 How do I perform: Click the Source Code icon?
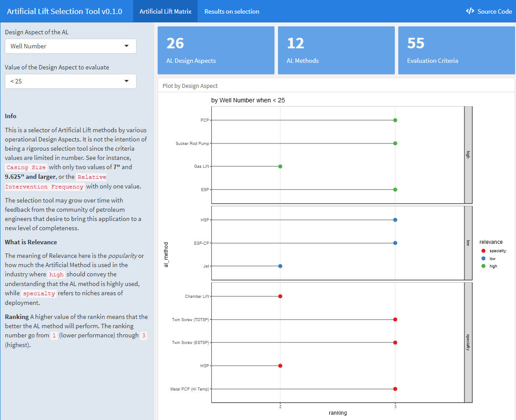pos(470,11)
